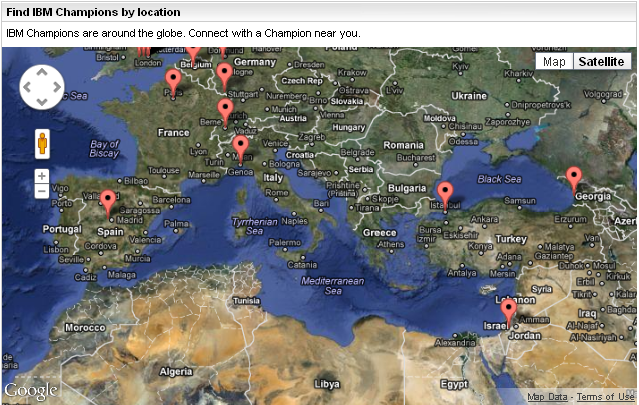Select the marker pin near Madrid, Spain
The image size is (639, 405).
click(108, 201)
